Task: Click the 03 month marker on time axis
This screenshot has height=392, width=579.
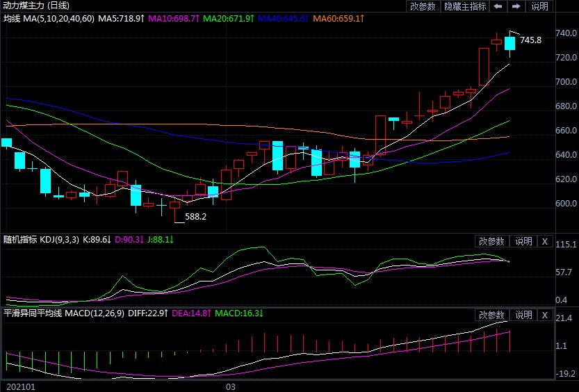Action: click(x=231, y=386)
